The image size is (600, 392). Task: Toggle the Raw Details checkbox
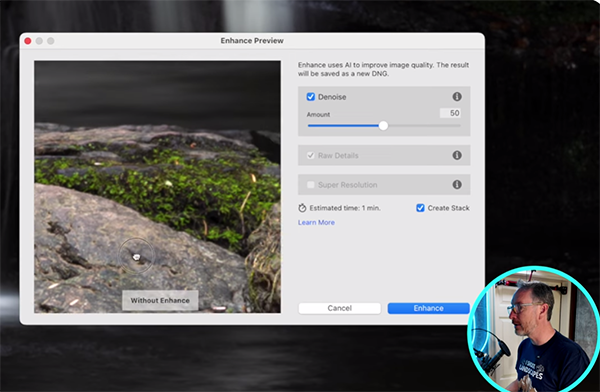tap(311, 155)
